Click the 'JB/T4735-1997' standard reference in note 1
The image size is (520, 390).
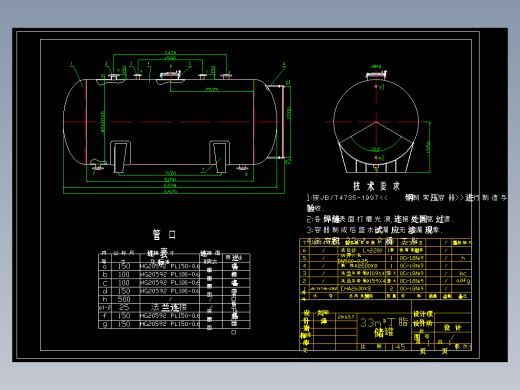pos(349,198)
